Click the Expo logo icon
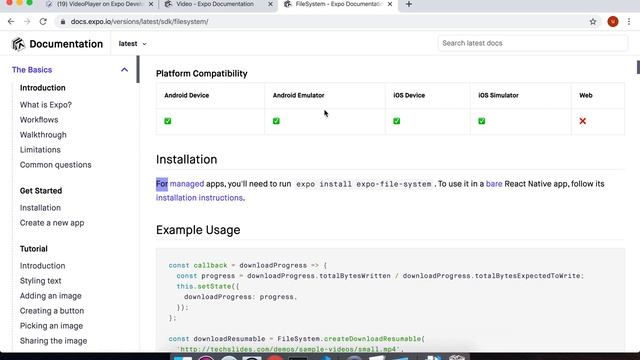The width and height of the screenshot is (640, 360). (18, 44)
